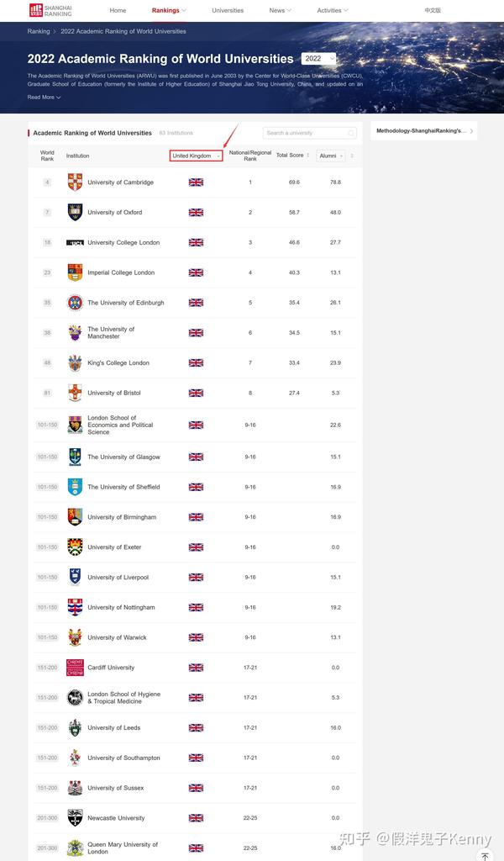Screen dimensions: 504x861
Task: Click the University of Oxford crest
Action: tap(75, 213)
